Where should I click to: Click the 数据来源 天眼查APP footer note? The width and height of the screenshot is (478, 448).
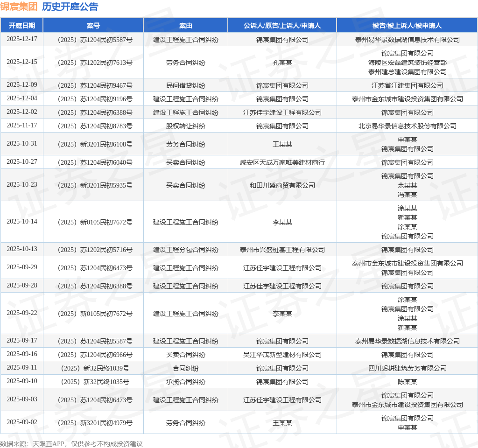(x=71, y=444)
